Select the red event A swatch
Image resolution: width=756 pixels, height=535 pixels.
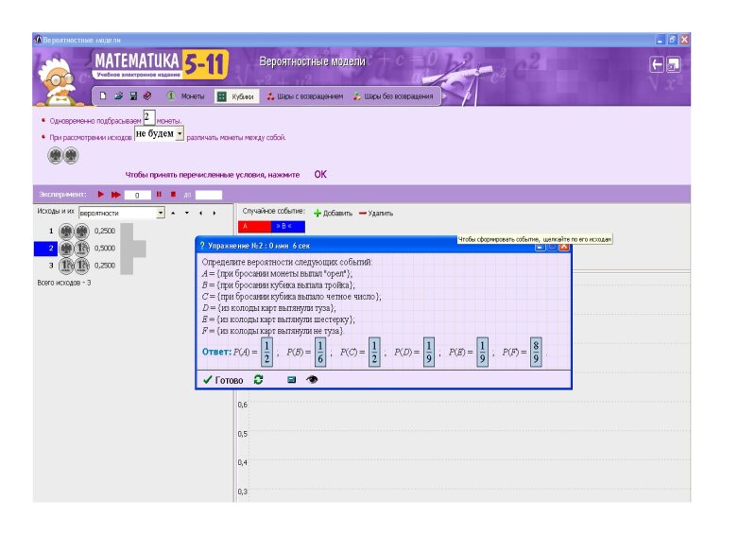(255, 227)
